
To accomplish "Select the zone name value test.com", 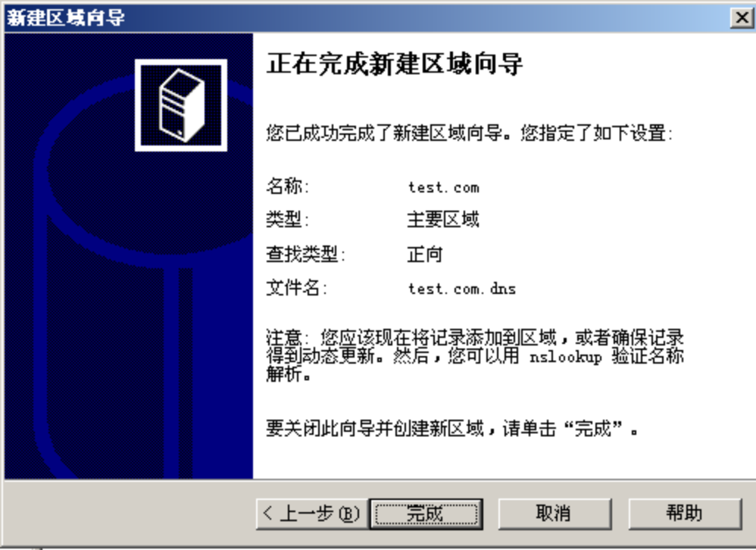I will 444,187.
